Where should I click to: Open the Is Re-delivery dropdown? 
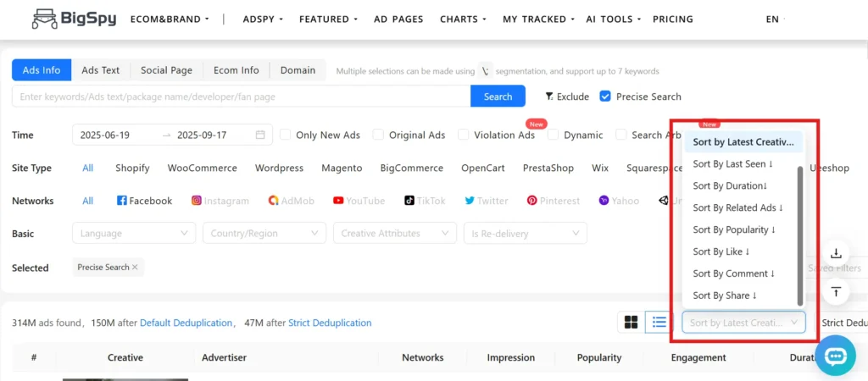tap(526, 234)
